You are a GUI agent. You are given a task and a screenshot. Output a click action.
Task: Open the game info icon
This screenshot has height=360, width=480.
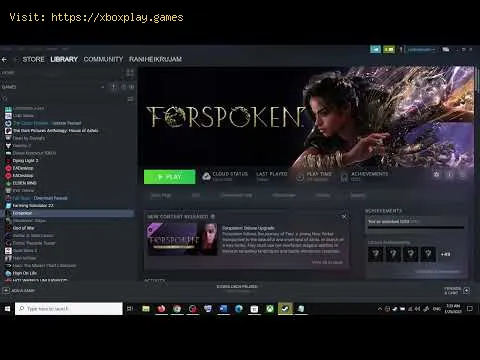point(450,175)
